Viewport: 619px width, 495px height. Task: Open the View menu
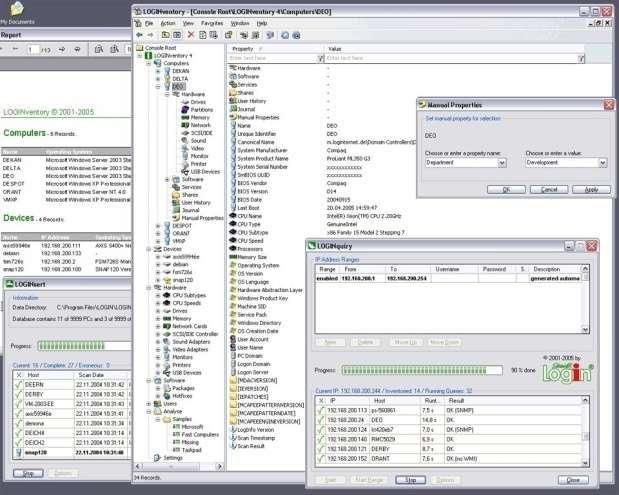click(188, 23)
